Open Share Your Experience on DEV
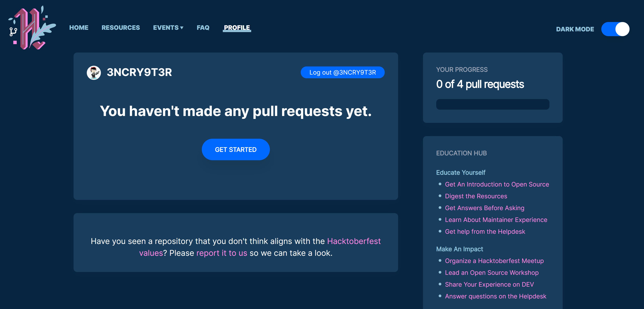Screen dimensions: 644x309 coord(489,284)
